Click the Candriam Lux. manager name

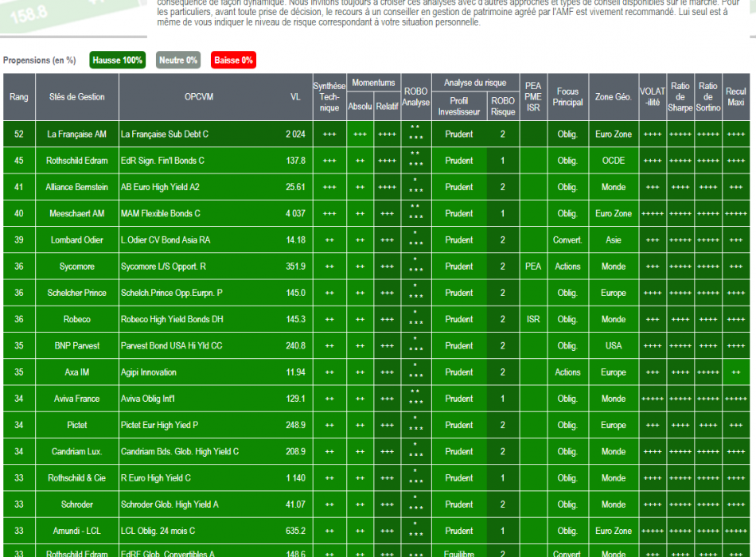(76, 452)
